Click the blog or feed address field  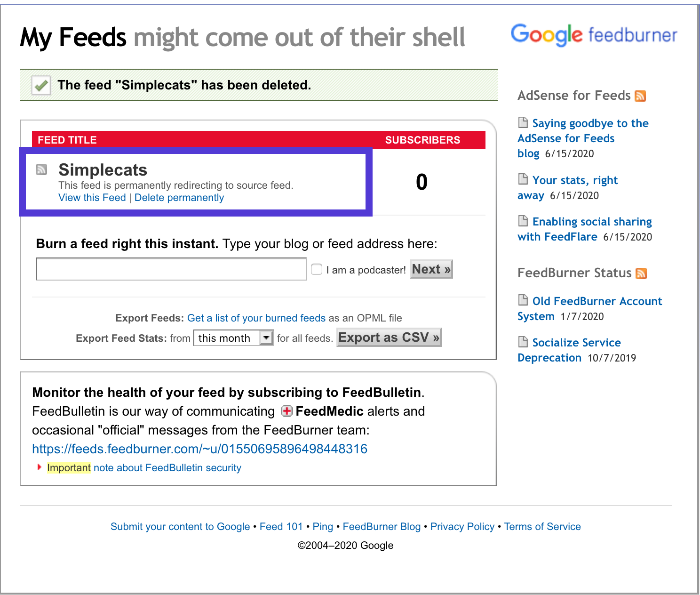[171, 269]
